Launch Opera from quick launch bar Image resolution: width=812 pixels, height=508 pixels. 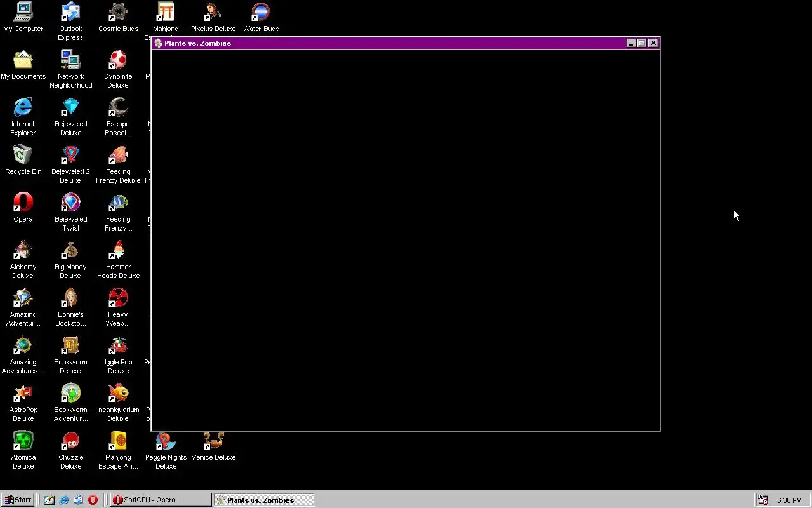(93, 500)
